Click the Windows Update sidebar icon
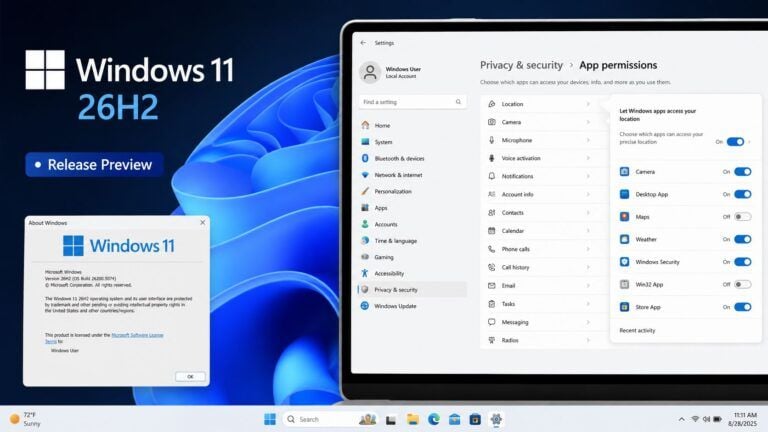Screen dimensions: 768x432 [365, 306]
